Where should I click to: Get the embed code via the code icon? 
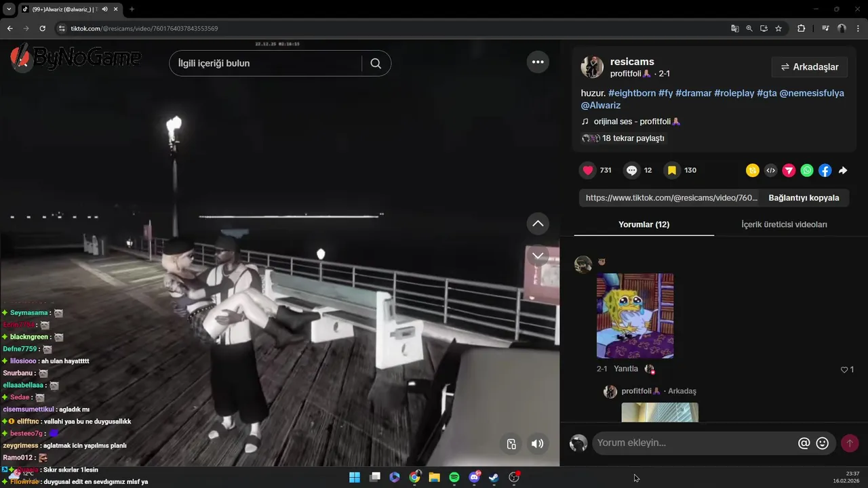pyautogui.click(x=770, y=171)
